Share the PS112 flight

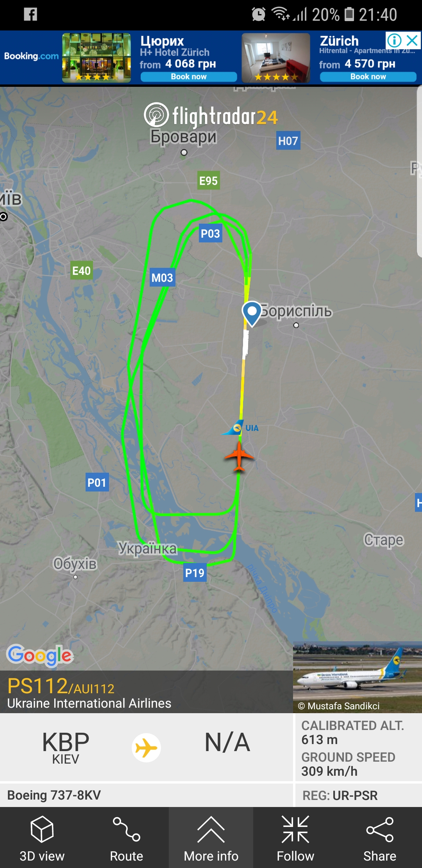click(x=380, y=838)
